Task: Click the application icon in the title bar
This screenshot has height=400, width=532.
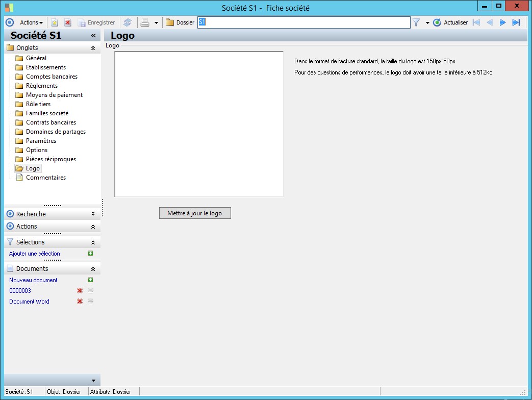Action: pyautogui.click(x=9, y=8)
